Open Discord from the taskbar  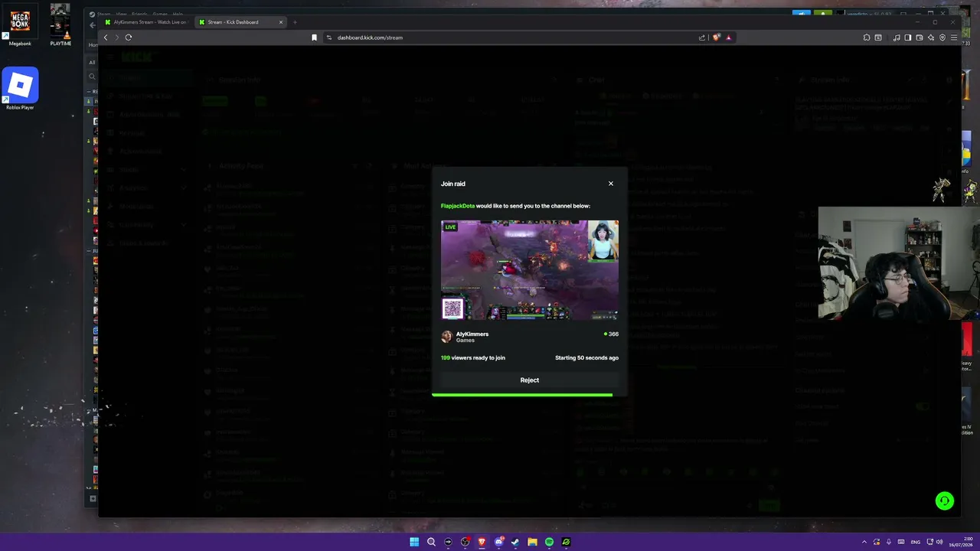pos(499,542)
